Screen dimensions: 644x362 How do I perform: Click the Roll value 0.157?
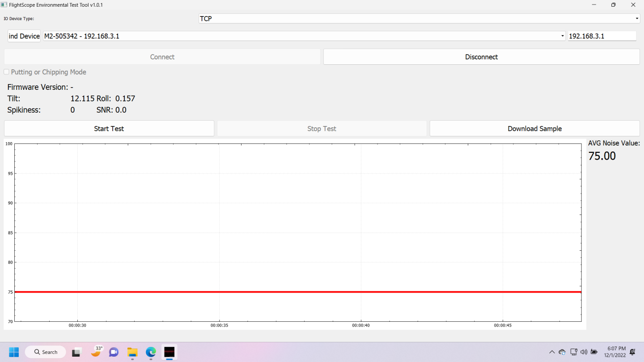125,99
